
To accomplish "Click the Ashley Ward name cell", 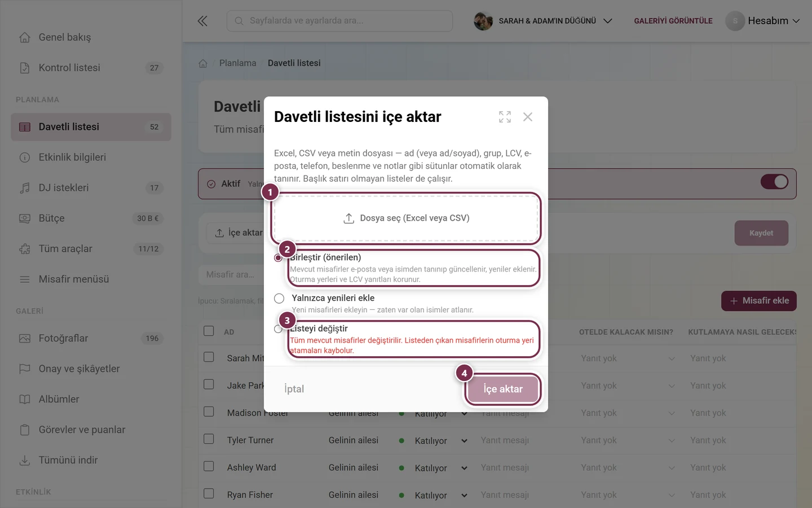I will 251,467.
